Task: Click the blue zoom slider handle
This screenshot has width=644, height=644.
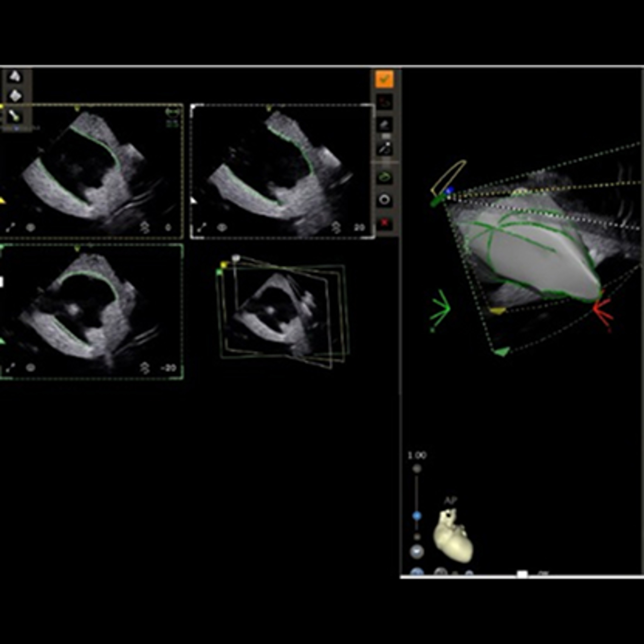Action: pyautogui.click(x=417, y=516)
